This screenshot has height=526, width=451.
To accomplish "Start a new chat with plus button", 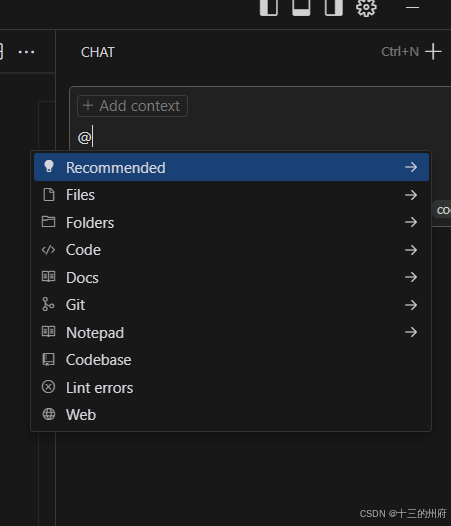I will click(433, 52).
